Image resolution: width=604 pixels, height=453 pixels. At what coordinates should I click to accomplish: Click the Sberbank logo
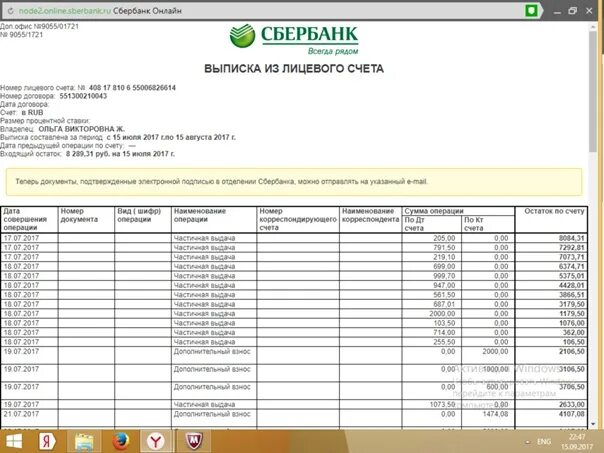(x=294, y=39)
